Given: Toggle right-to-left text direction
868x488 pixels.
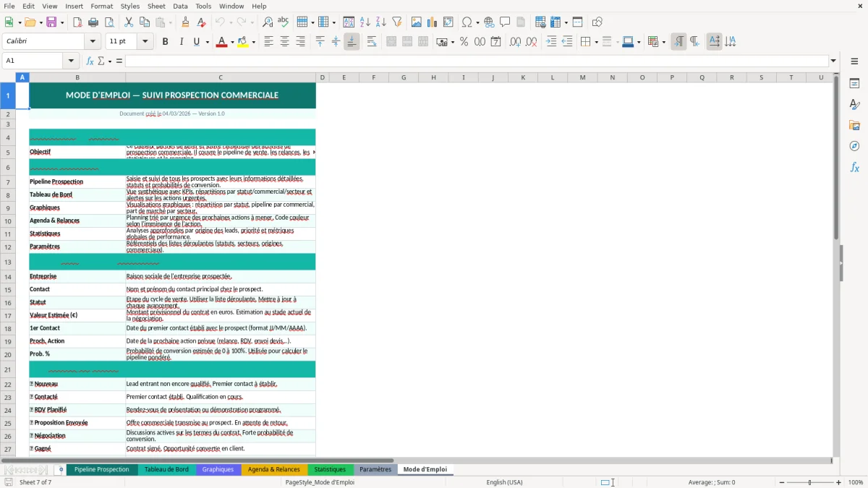Looking at the screenshot, I should [x=694, y=42].
